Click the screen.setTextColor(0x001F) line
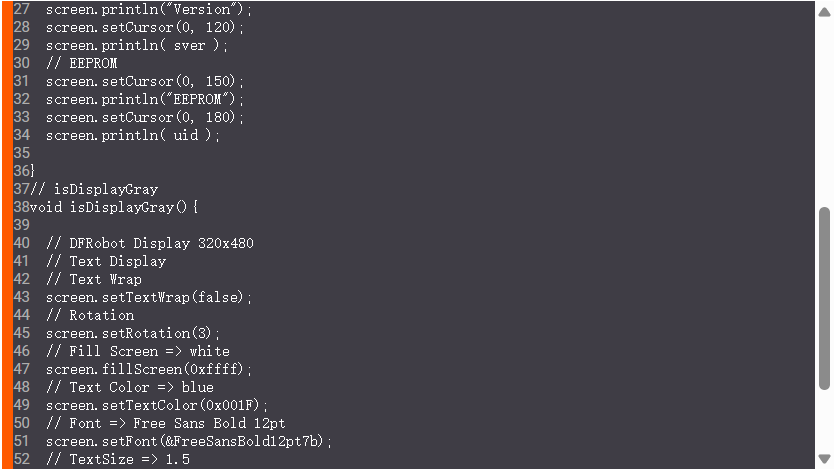The height and width of the screenshot is (471, 840). (157, 405)
